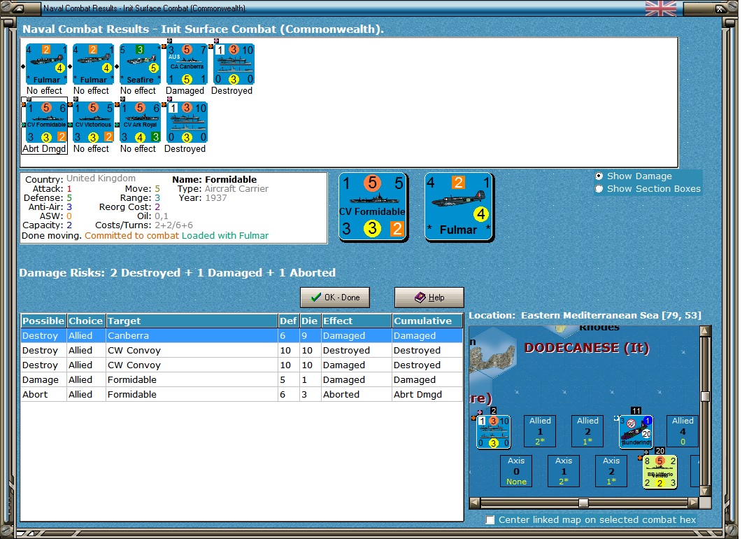Select the CV Ark Royal carrier counter
Viewport: 756px width, 539px height.
[x=141, y=122]
